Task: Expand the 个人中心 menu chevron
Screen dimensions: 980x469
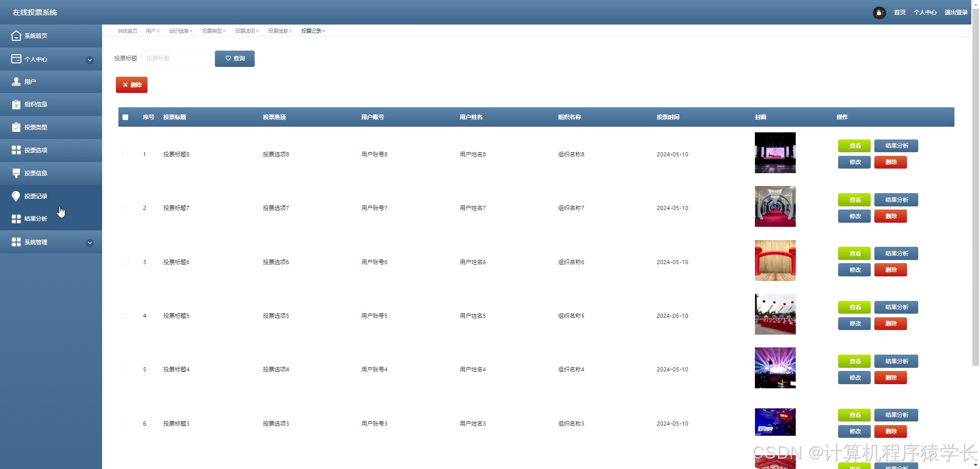Action: tap(90, 60)
